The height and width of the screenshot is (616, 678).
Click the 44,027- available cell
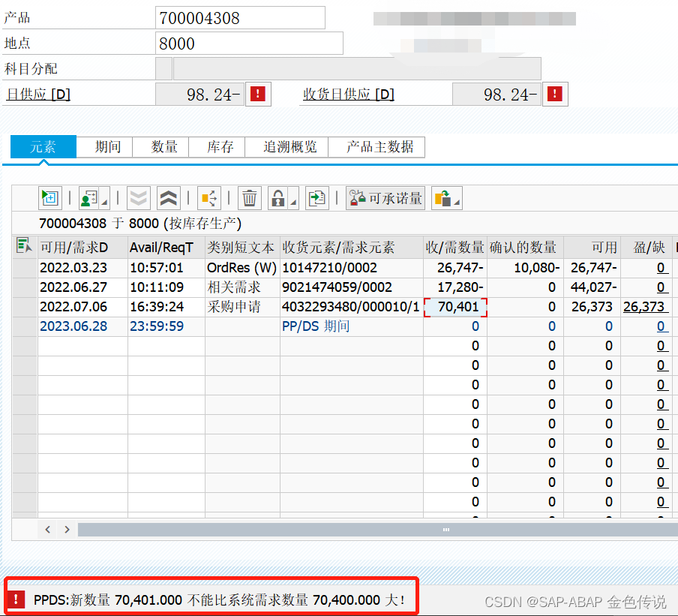click(592, 287)
